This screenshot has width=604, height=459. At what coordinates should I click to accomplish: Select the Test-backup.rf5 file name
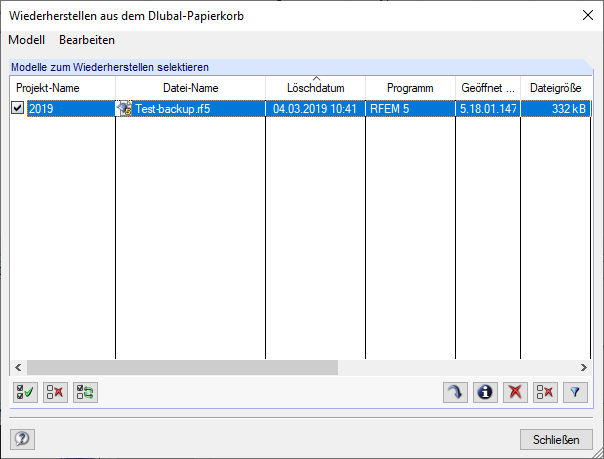pos(173,109)
